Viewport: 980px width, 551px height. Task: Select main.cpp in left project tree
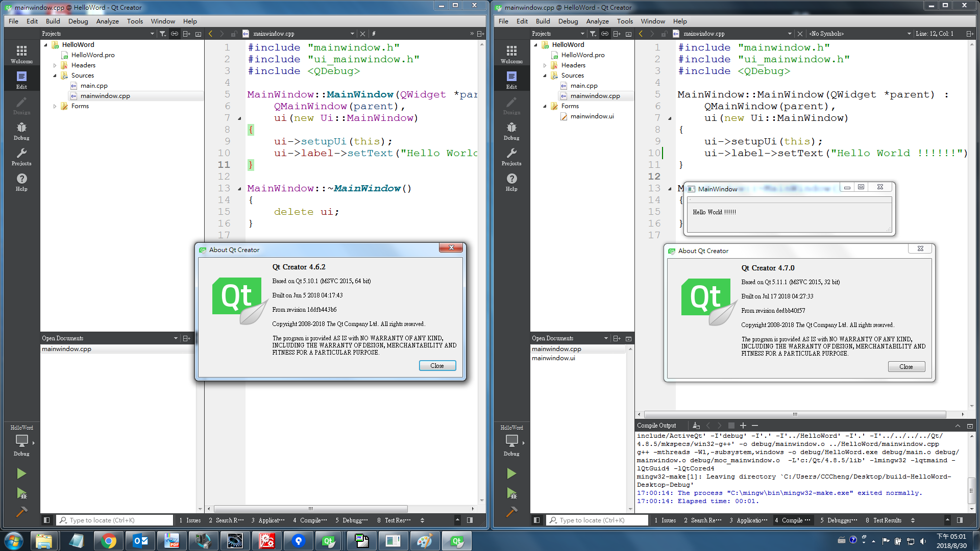coord(94,86)
